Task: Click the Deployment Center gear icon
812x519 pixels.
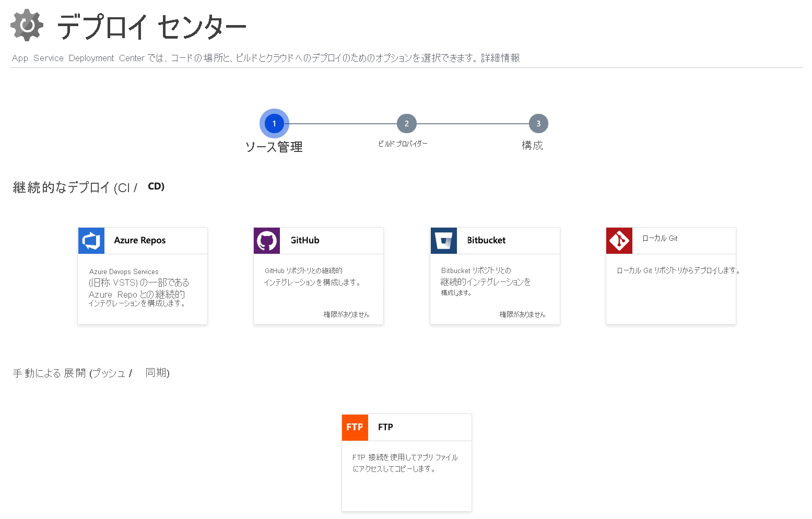Action: tap(27, 25)
